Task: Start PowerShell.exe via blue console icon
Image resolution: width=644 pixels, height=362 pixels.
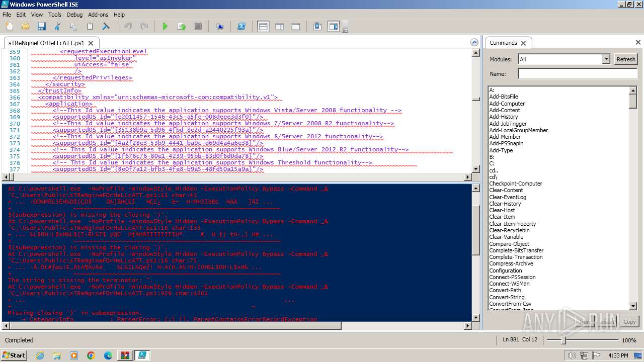Action: coord(242,27)
